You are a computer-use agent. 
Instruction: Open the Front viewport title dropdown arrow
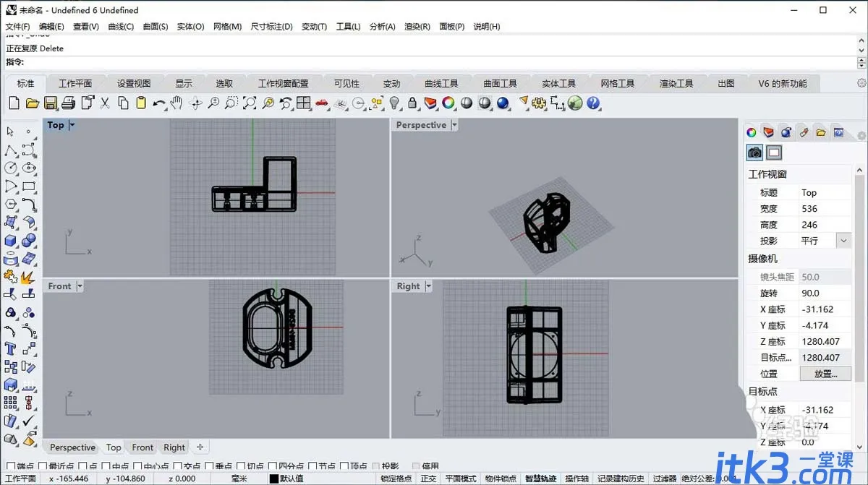(80, 286)
